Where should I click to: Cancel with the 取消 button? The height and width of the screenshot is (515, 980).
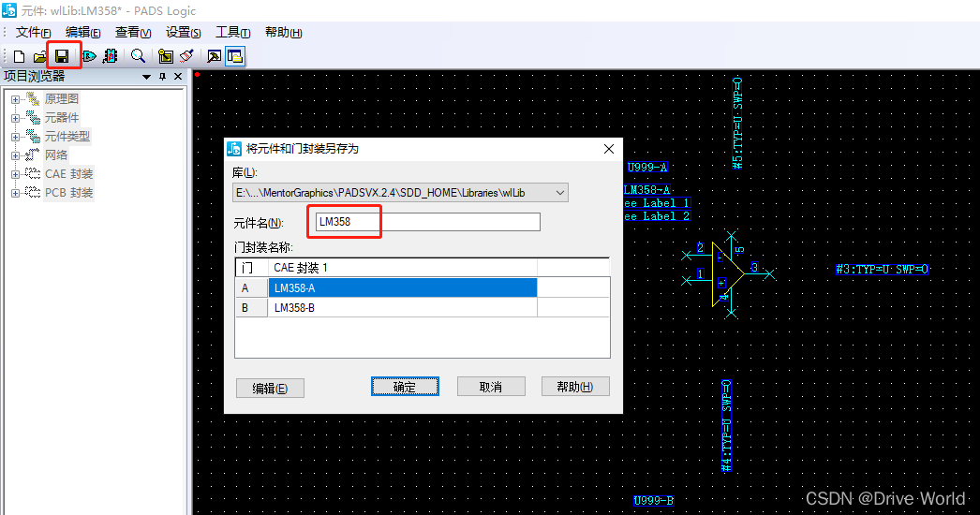[491, 386]
